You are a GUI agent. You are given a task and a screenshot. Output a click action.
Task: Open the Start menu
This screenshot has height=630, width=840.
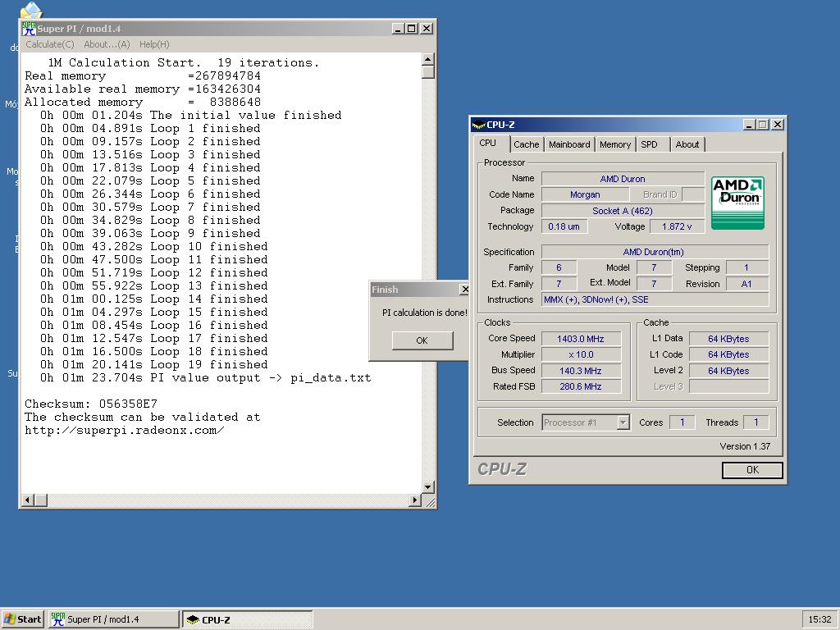coord(22,619)
